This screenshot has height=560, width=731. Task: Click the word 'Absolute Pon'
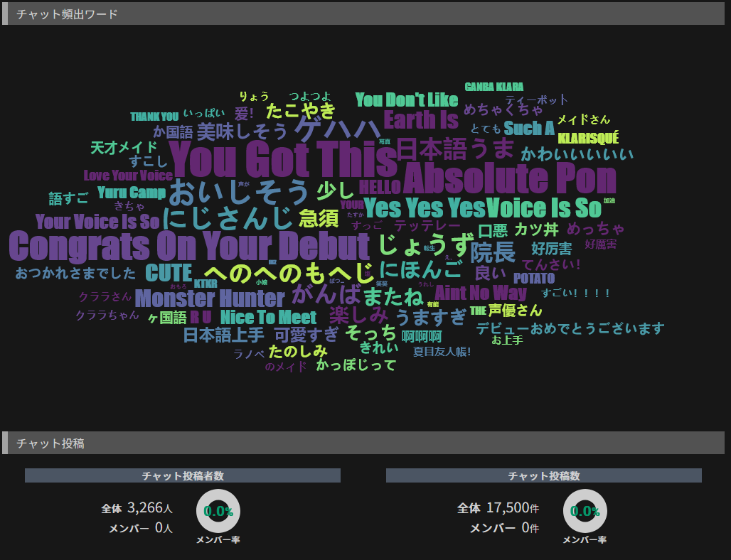coord(510,178)
